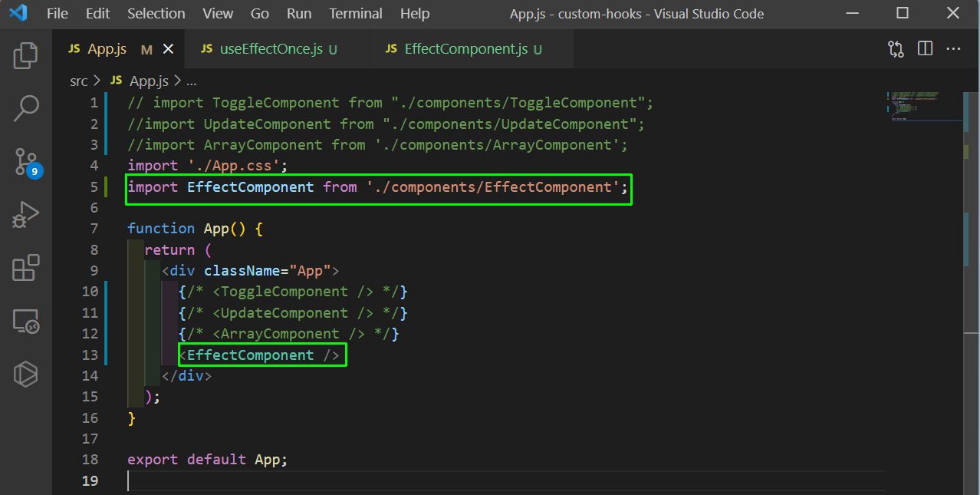Open the Search view
Viewport: 980px width, 495px height.
tap(26, 108)
